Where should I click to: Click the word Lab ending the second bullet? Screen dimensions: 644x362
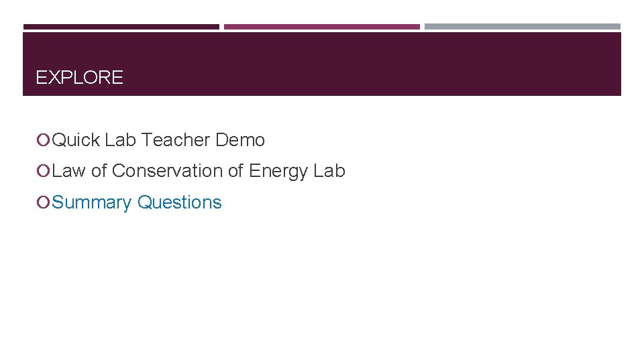329,171
